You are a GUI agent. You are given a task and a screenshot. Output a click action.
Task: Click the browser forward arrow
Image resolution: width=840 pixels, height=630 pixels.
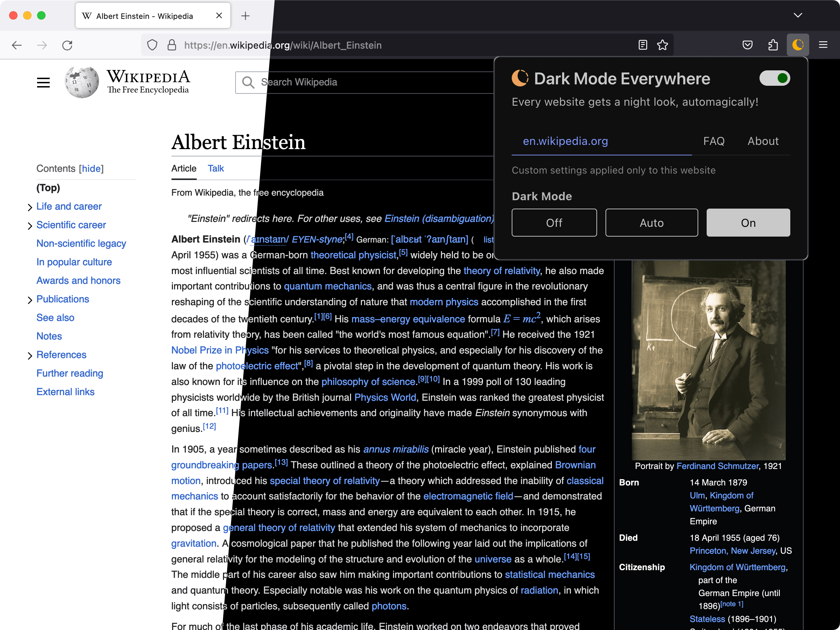[x=42, y=45]
